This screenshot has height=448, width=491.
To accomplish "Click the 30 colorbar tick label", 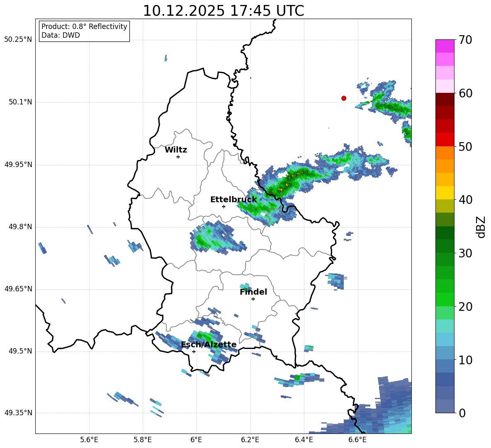I will coord(465,253).
